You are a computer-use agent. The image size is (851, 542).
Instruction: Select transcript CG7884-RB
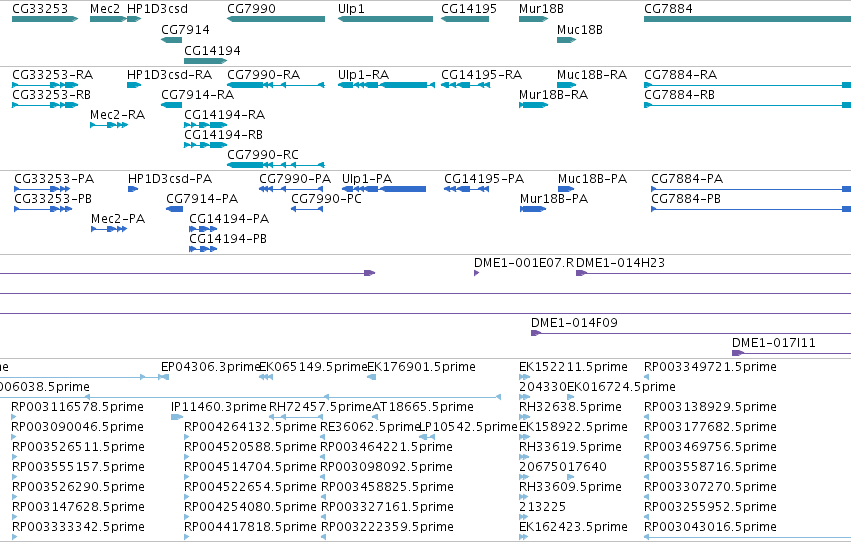pyautogui.click(x=679, y=95)
